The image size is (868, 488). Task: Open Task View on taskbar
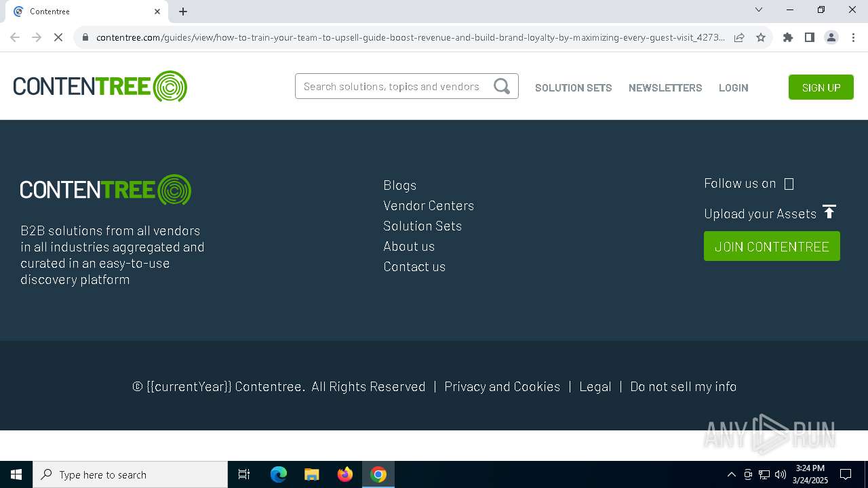click(x=244, y=474)
